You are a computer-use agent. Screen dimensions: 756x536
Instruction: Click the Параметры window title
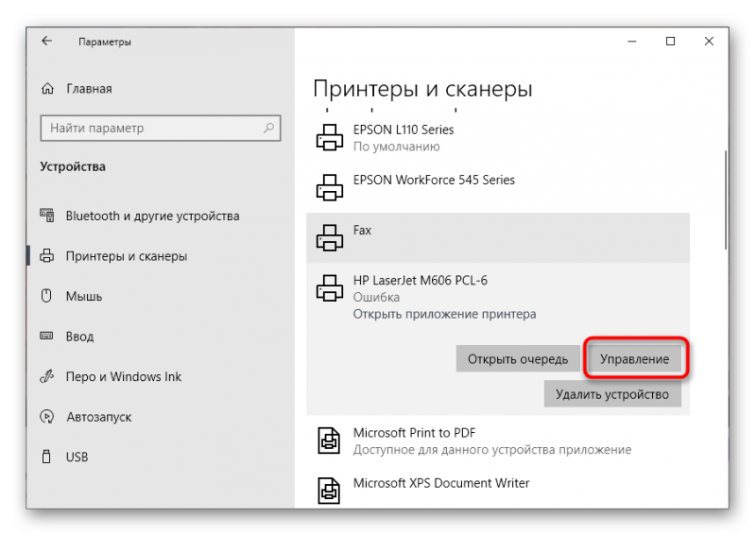tap(105, 42)
